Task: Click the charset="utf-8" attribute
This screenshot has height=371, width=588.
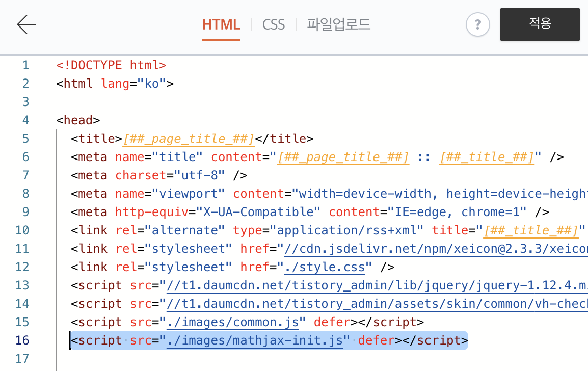Action: click(x=170, y=175)
